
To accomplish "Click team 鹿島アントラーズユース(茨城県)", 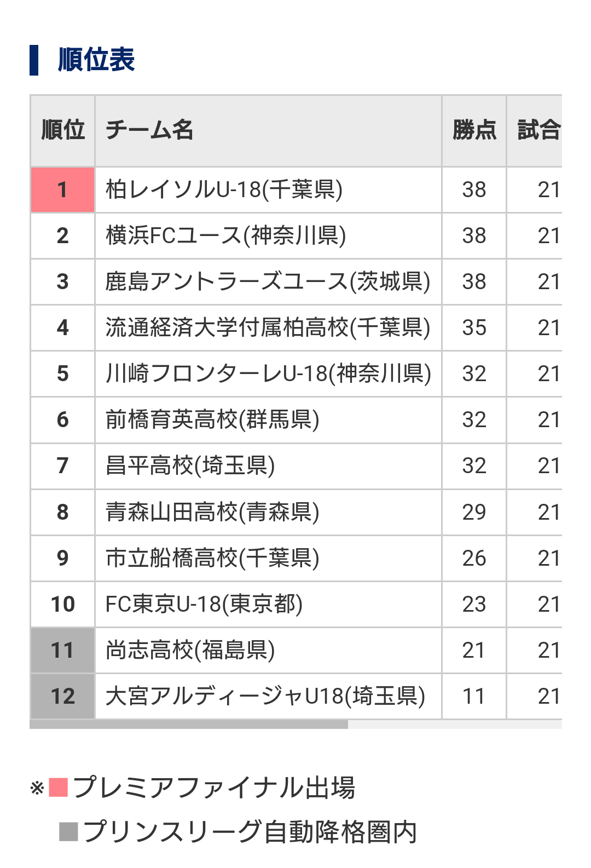I will pos(268,281).
